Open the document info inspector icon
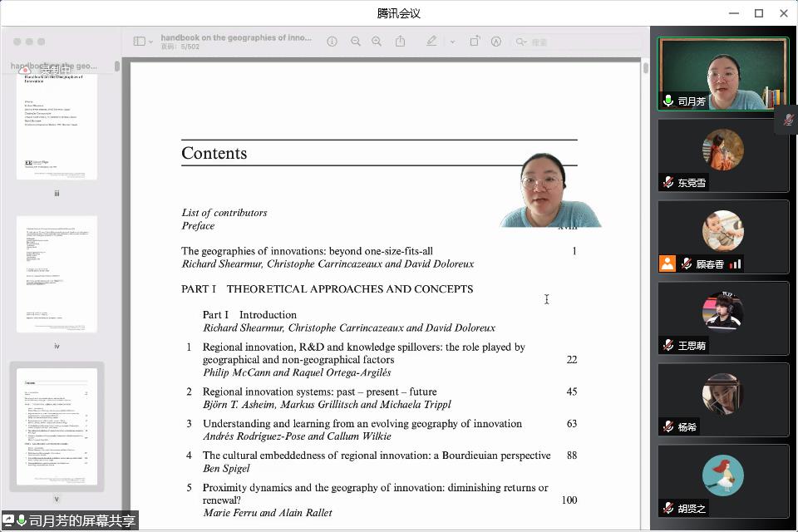This screenshot has width=798, height=532. (332, 42)
